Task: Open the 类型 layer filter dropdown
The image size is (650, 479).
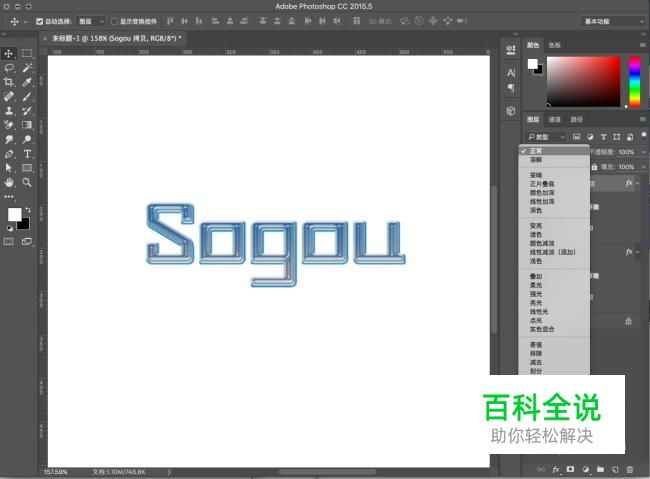Action: pyautogui.click(x=546, y=137)
